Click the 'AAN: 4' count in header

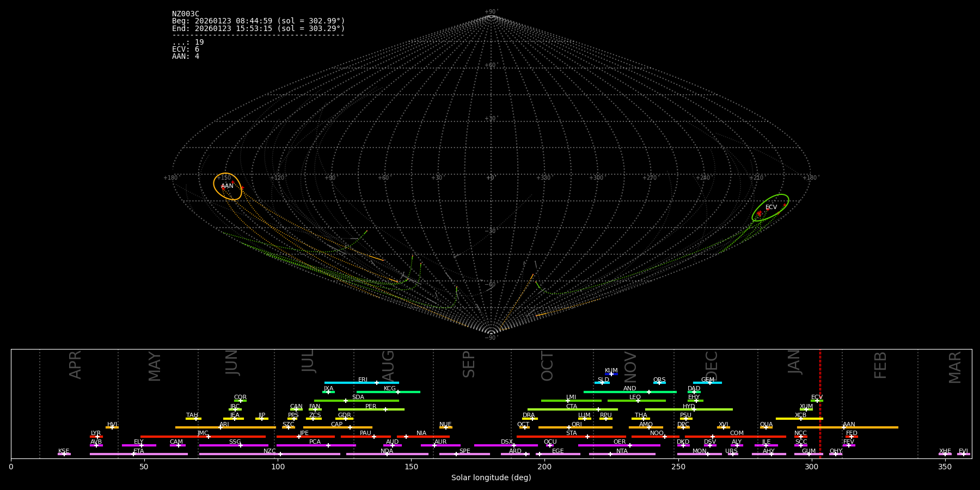186,57
